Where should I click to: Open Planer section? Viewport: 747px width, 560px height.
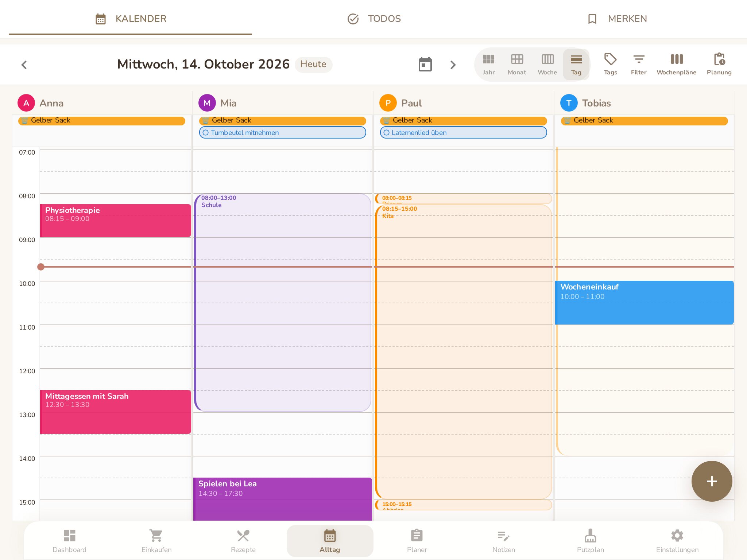(x=417, y=541)
